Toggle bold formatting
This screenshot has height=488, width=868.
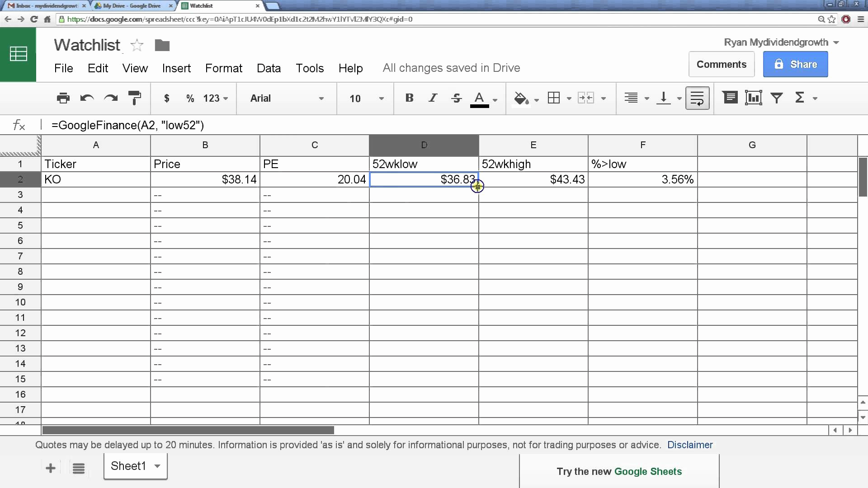[409, 98]
